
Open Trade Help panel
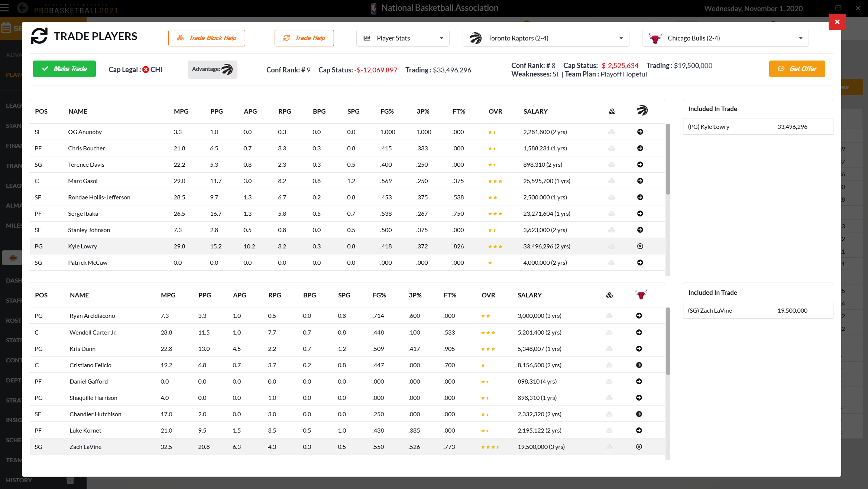point(304,38)
